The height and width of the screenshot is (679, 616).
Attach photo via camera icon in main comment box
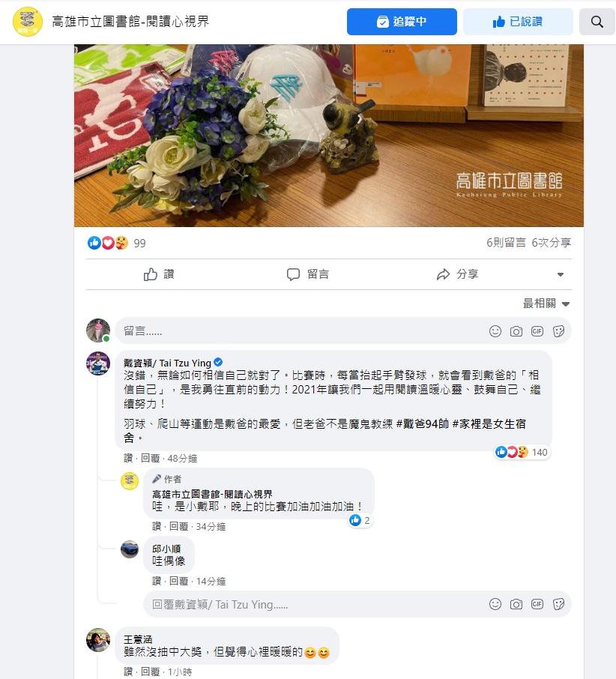516,331
